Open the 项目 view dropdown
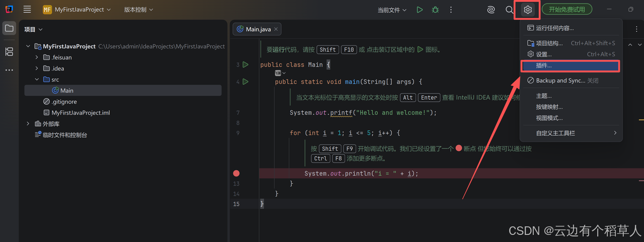 pyautogui.click(x=33, y=30)
